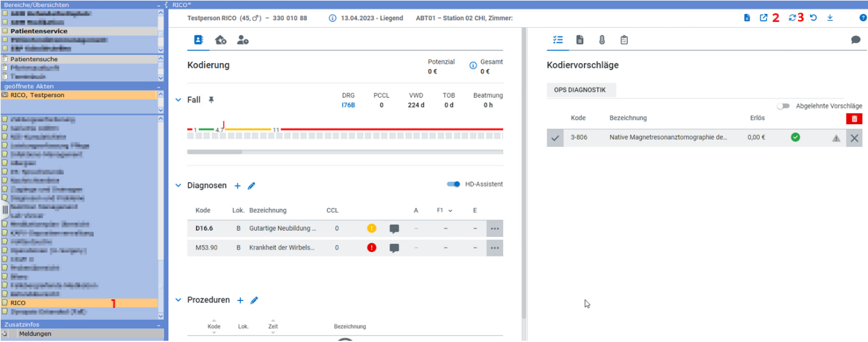Image resolution: width=868 pixels, height=342 pixels.
Task: Open more options for M53.90 row
Action: click(x=495, y=248)
